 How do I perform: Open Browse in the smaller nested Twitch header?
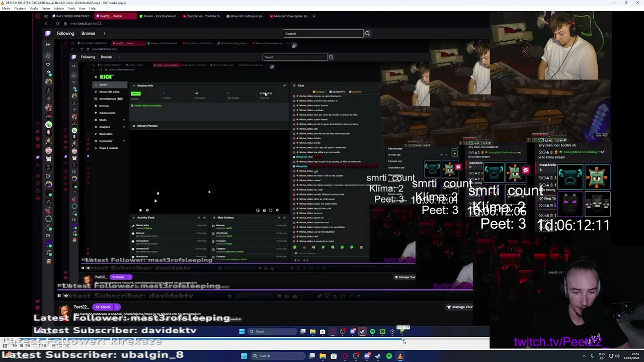pyautogui.click(x=106, y=57)
